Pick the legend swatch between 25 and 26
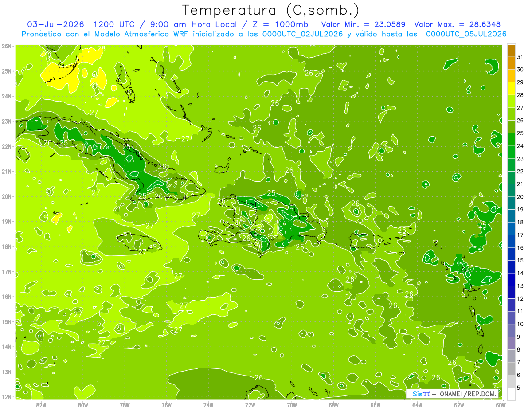 (512, 127)
